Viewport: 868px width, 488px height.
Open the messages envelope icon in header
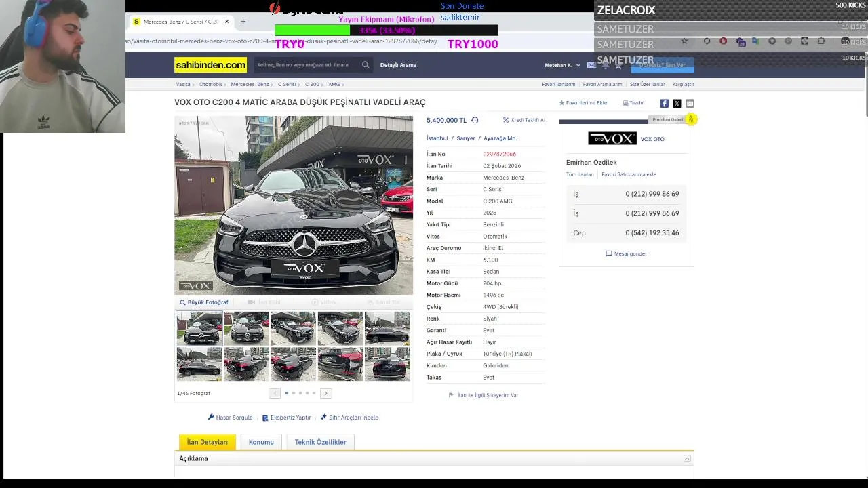[x=591, y=65]
